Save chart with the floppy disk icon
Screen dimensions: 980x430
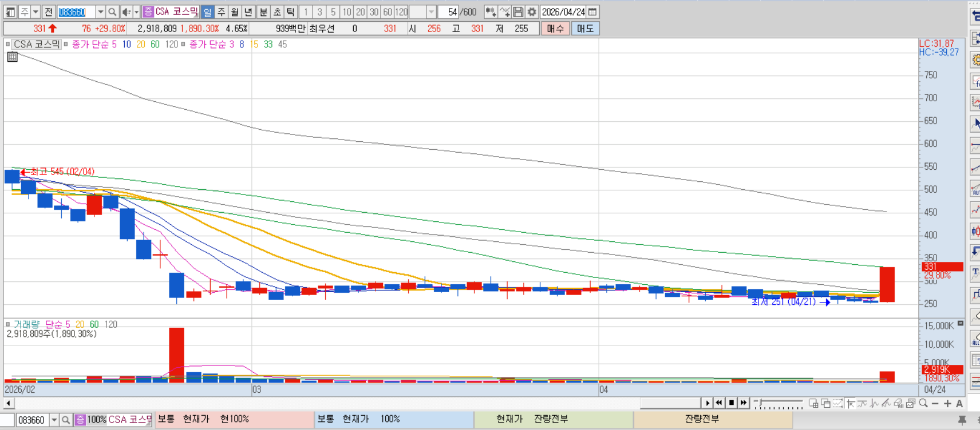coord(518,12)
